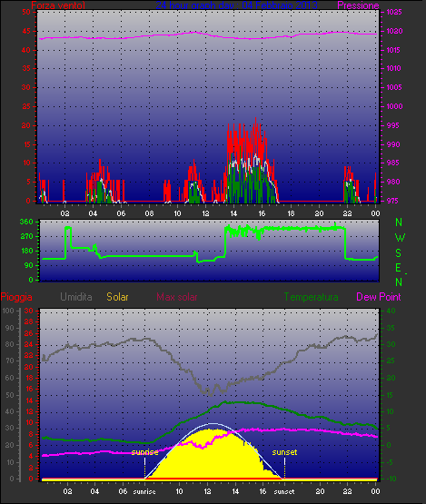
Task: Click the N direction label at top
Action: (399, 222)
